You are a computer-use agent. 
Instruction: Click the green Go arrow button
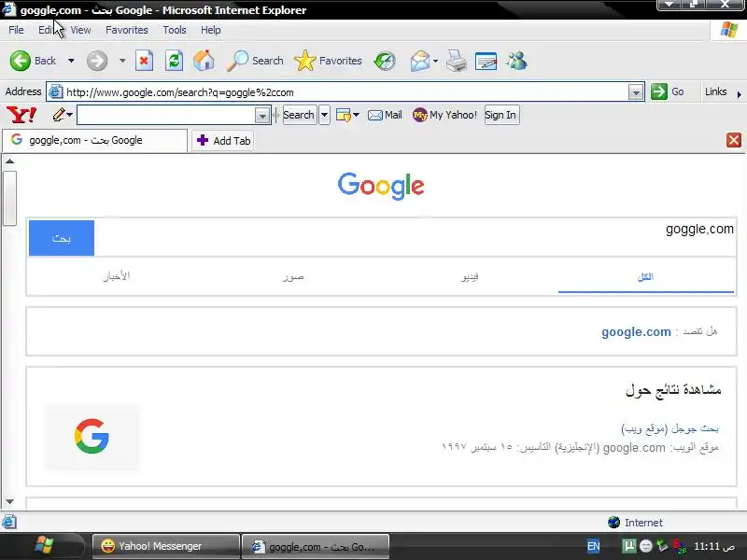(x=659, y=91)
